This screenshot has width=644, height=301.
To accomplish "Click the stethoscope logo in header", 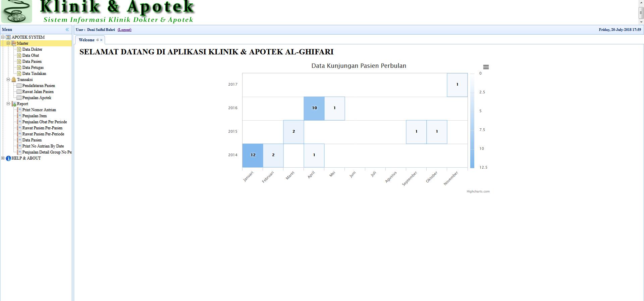I will tap(16, 11).
